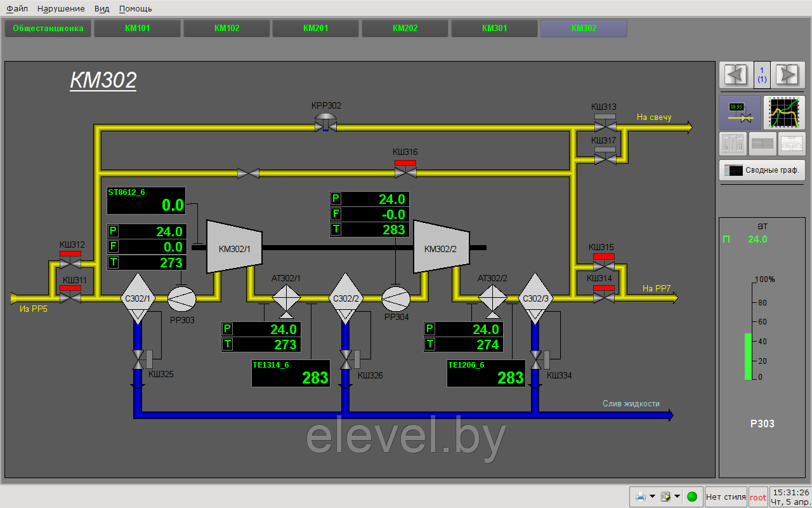Click the export table icon in status bar
Viewport: 812px width, 508px height.
665,497
